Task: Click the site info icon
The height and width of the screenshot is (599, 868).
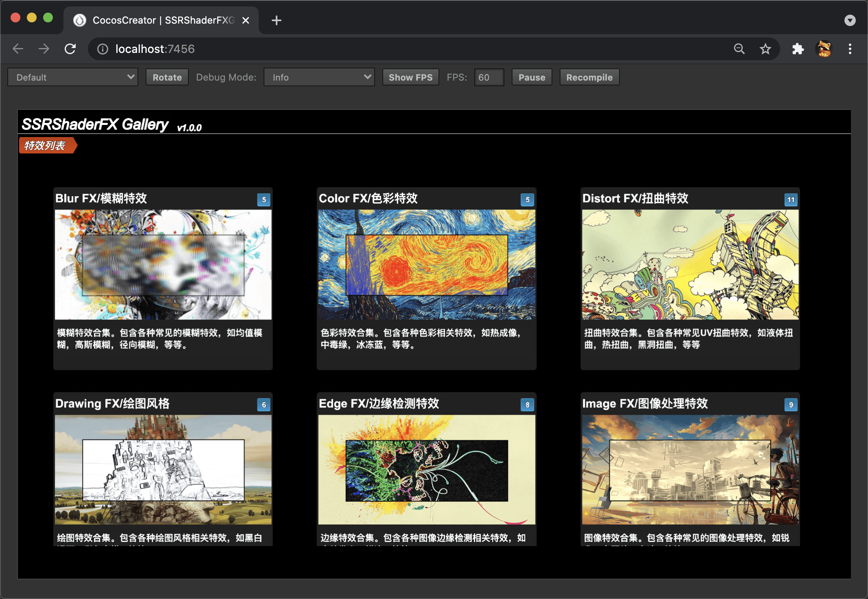Action: click(x=103, y=49)
